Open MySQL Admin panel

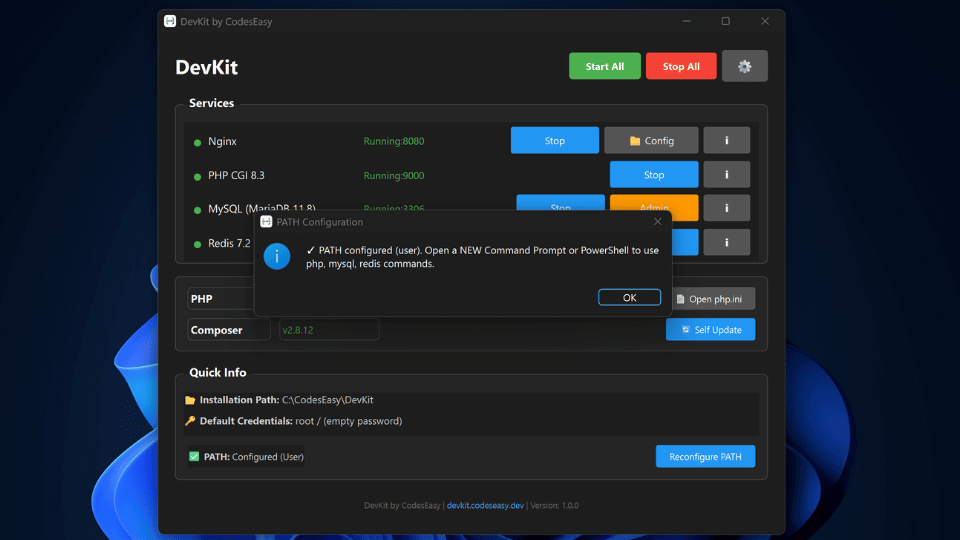654,203
